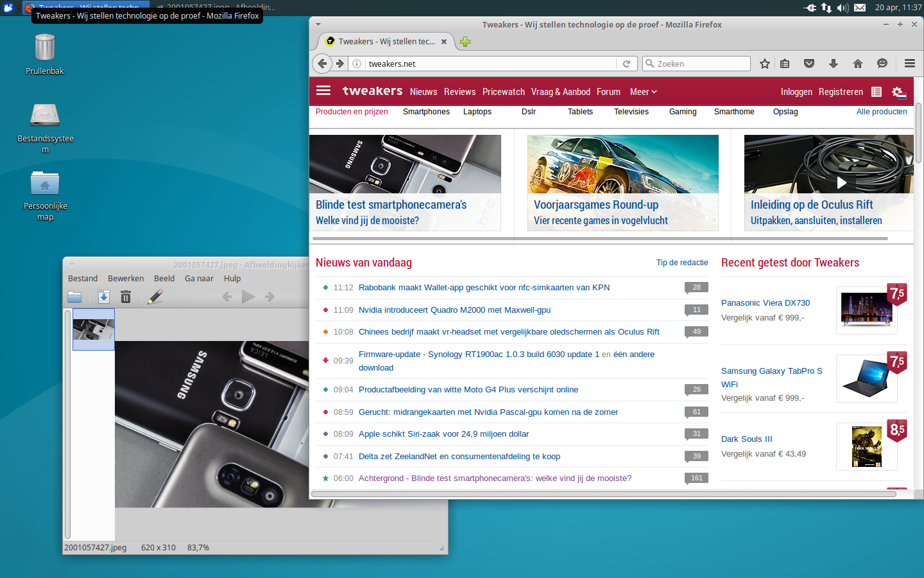This screenshot has width=924, height=578.
Task: Open the Firefox Hello chat icon
Action: pos(882,64)
